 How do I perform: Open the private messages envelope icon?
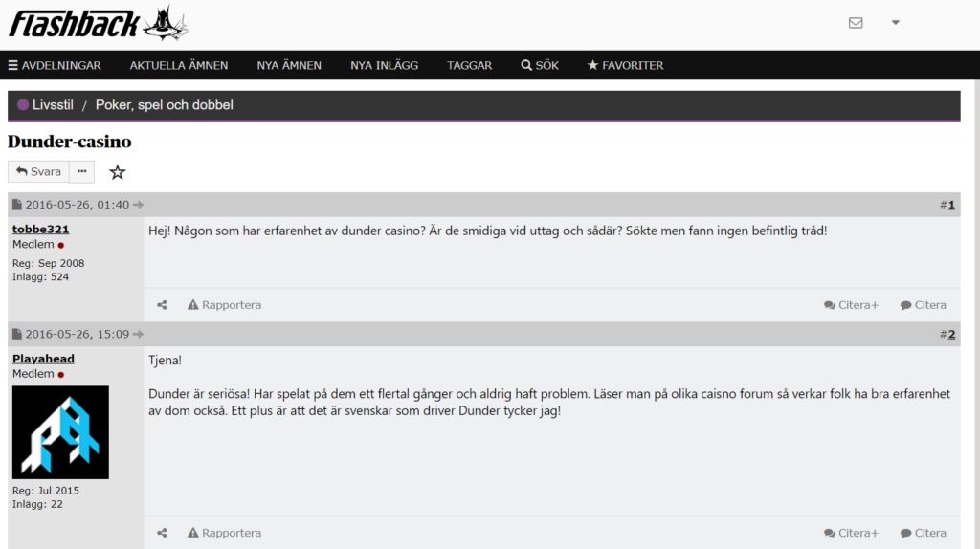856,23
